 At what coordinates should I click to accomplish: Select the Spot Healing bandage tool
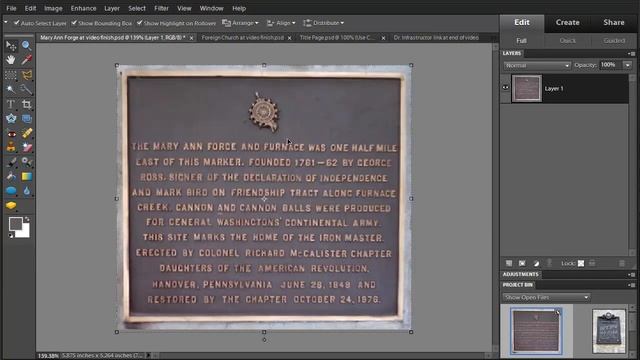(x=27, y=133)
